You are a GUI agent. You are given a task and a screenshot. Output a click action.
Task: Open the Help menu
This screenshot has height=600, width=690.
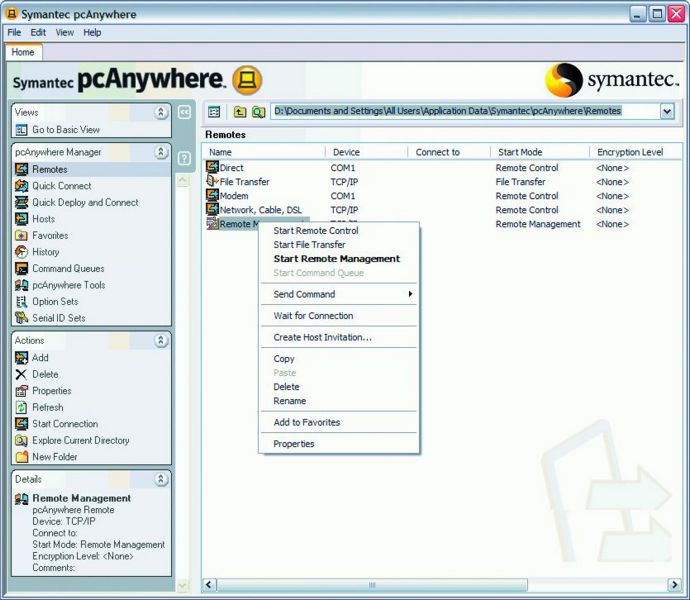[x=92, y=33]
